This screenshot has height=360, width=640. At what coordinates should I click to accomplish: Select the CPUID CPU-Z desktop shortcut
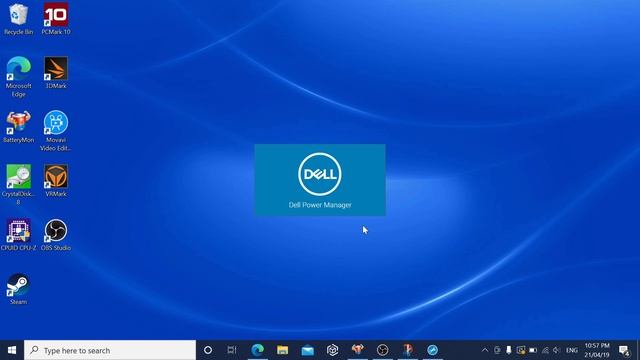tap(18, 235)
